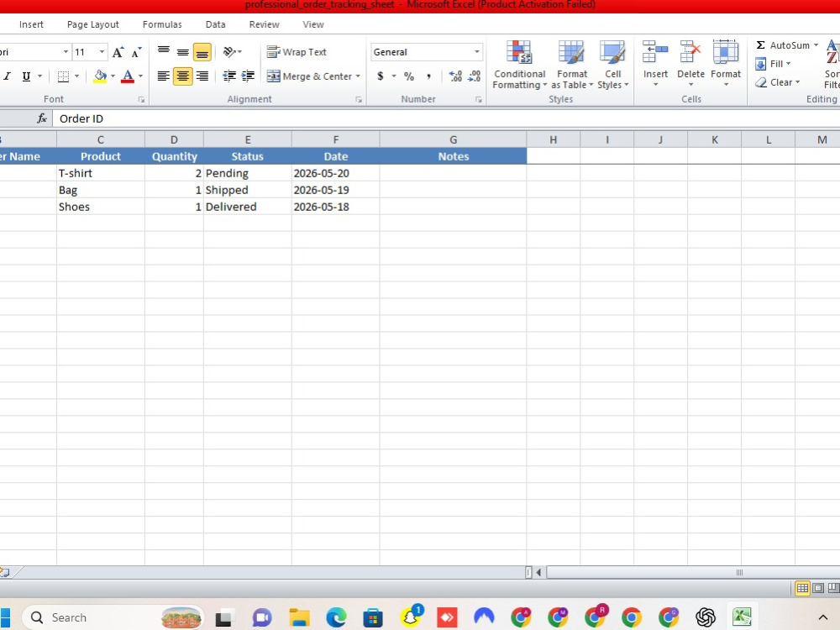
Task: Toggle Wrap Text
Action: coord(297,52)
